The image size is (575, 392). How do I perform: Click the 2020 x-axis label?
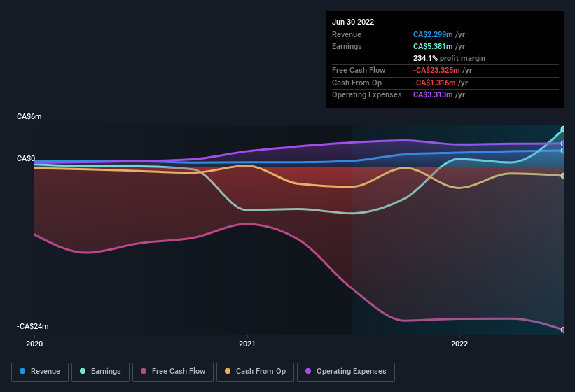point(34,344)
